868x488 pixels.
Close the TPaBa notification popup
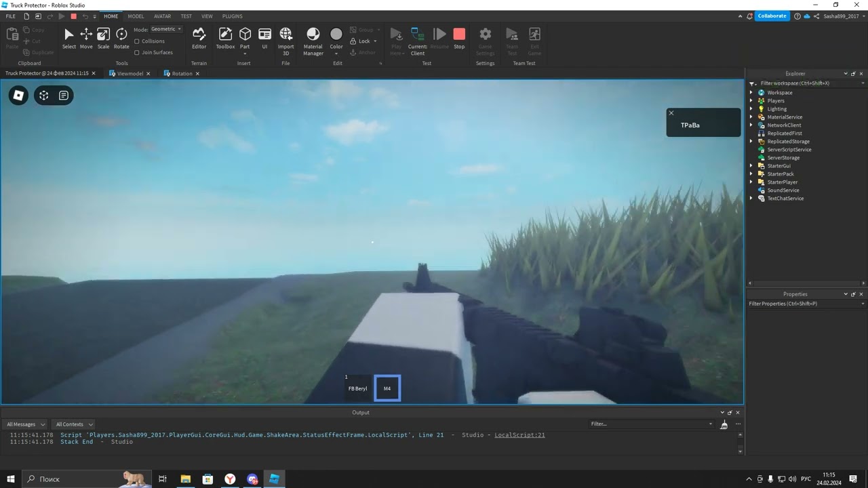pyautogui.click(x=671, y=113)
